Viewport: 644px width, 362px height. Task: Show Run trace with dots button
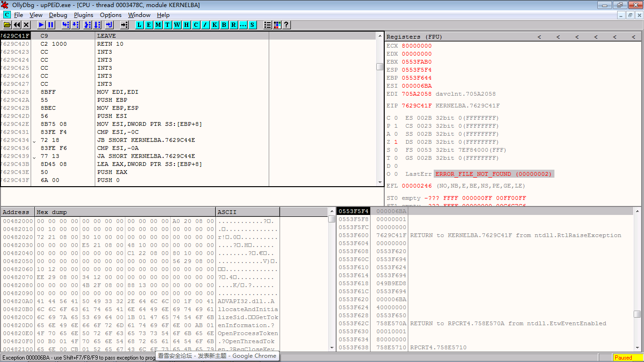click(x=243, y=25)
